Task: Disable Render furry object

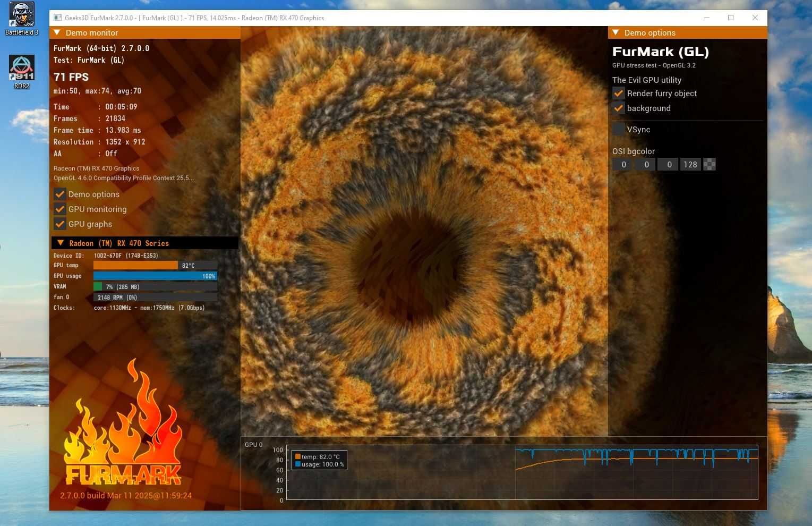Action: (x=619, y=93)
